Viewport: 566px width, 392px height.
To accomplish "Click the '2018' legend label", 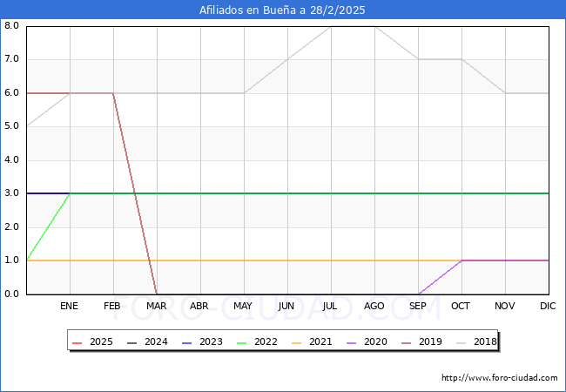I will point(486,341).
